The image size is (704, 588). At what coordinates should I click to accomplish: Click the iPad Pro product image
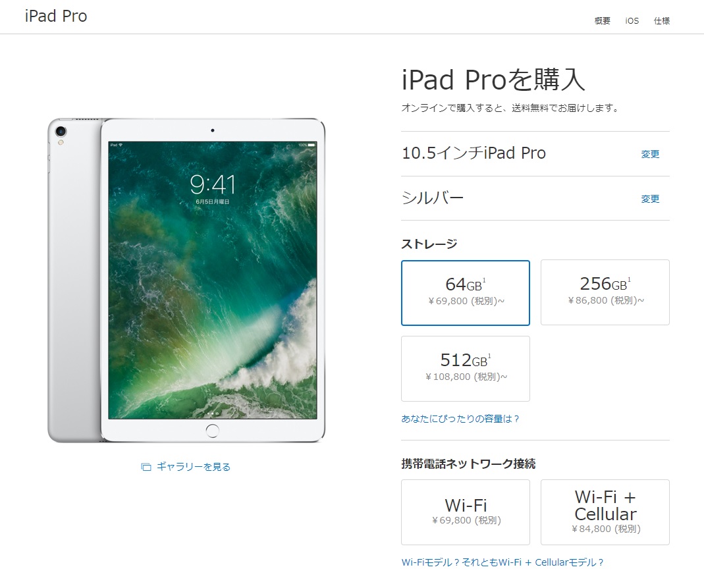point(186,281)
